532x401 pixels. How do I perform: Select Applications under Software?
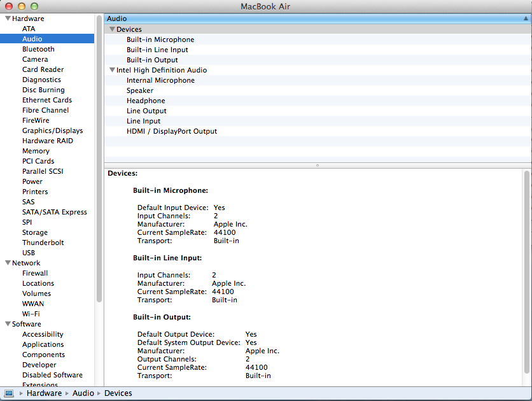(x=43, y=344)
